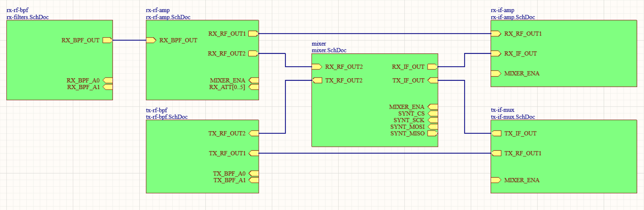
Task: Select MIXER_ENA port icon on rx-if-amp block
Action: [x=496, y=73]
